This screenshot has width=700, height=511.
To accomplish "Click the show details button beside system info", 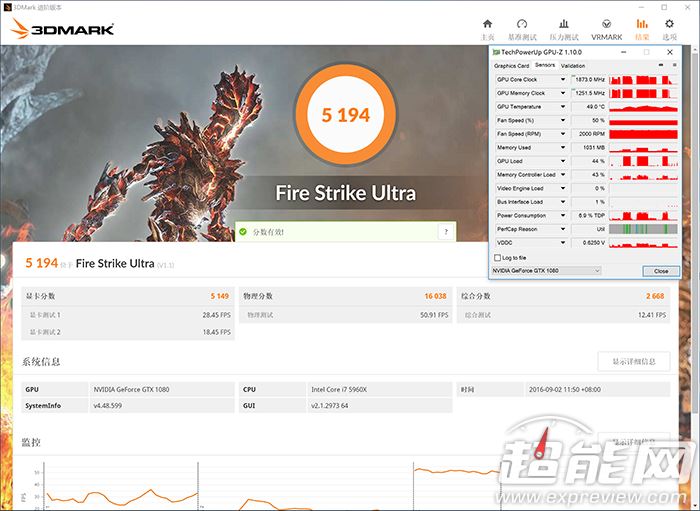I will tap(633, 361).
